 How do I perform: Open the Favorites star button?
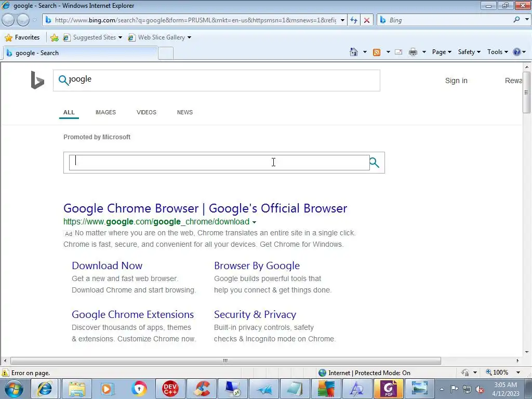pos(22,37)
